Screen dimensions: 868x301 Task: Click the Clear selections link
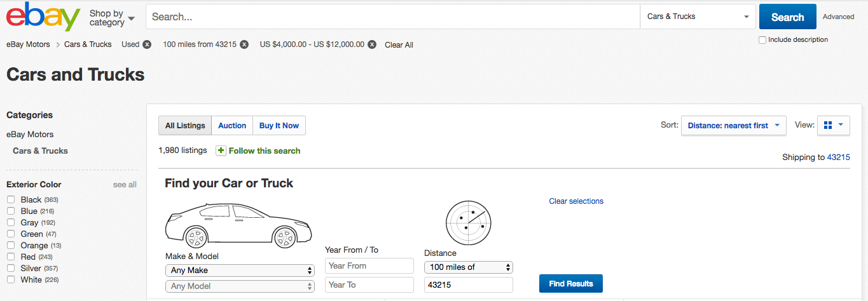click(x=576, y=201)
